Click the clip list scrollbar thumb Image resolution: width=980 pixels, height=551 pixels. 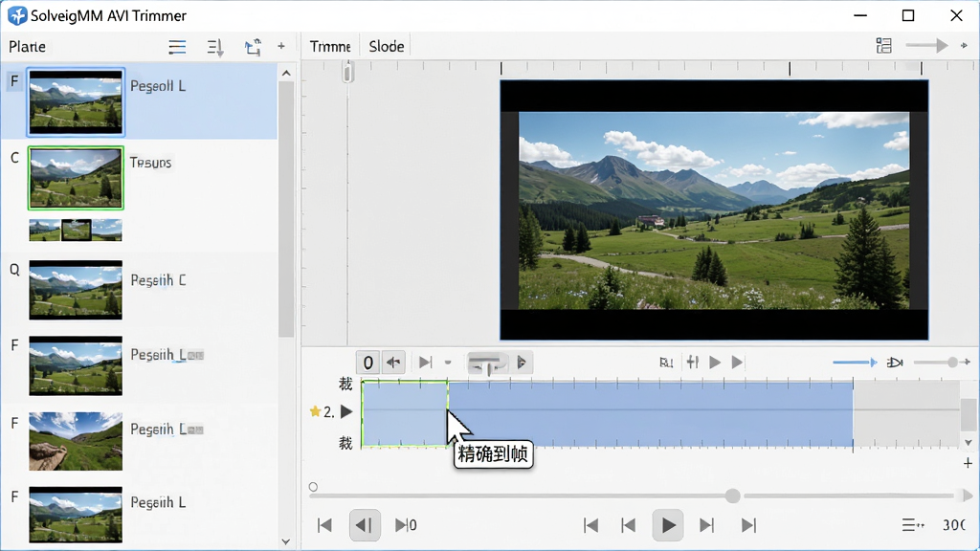(x=286, y=209)
